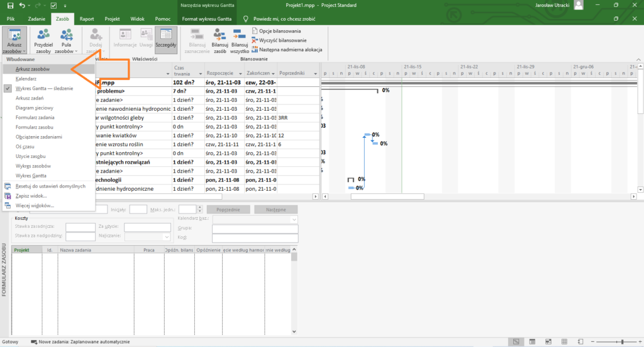Viewport: 644px width, 347px height.
Task: Click Więcej widoków at the menu bottom
Action: (x=36, y=205)
